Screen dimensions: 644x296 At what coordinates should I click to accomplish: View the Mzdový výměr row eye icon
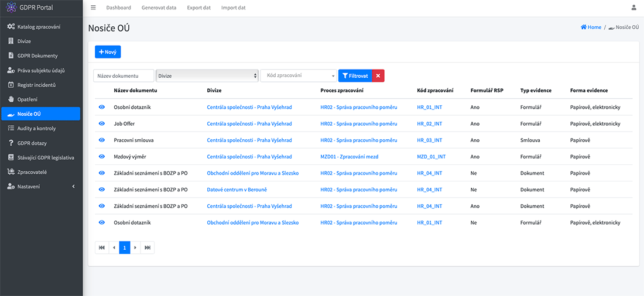102,157
